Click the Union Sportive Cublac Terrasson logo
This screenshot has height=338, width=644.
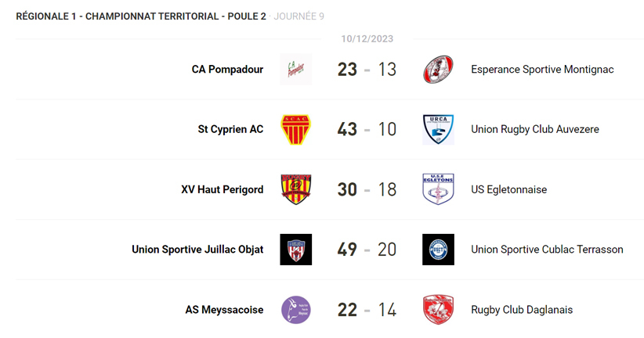click(x=438, y=250)
